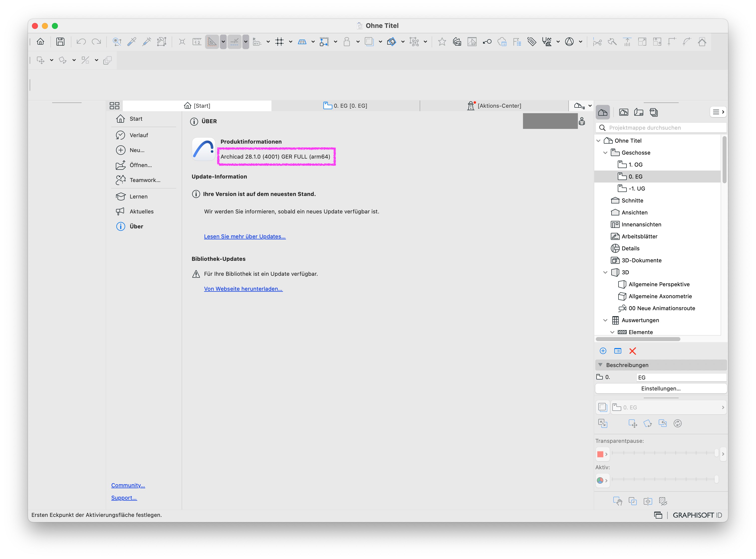The width and height of the screenshot is (756, 559).
Task: Click the EG story name text field
Action: tap(681, 377)
